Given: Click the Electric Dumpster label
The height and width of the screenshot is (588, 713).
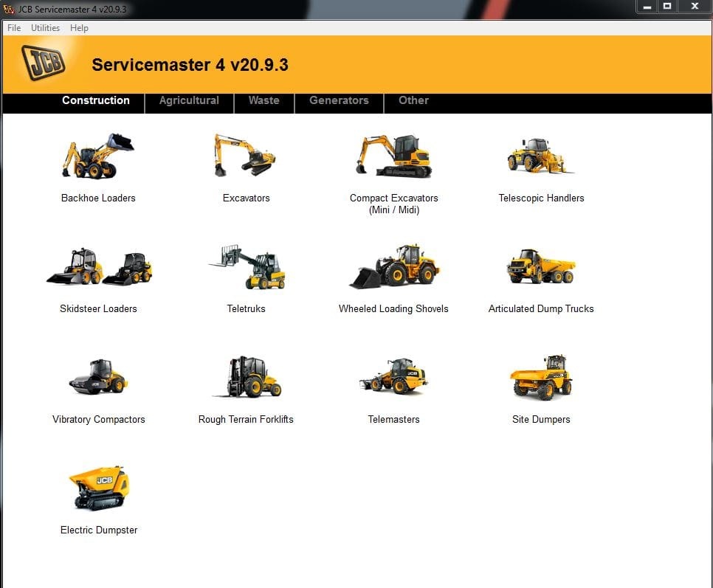Looking at the screenshot, I should (99, 530).
